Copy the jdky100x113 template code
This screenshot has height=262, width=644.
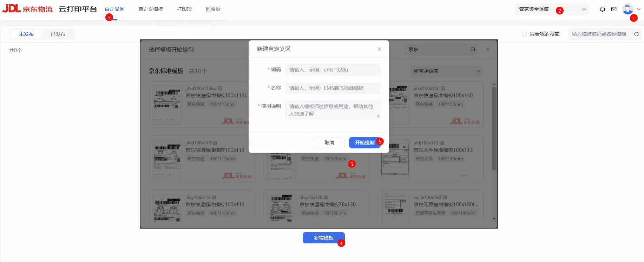214,197
